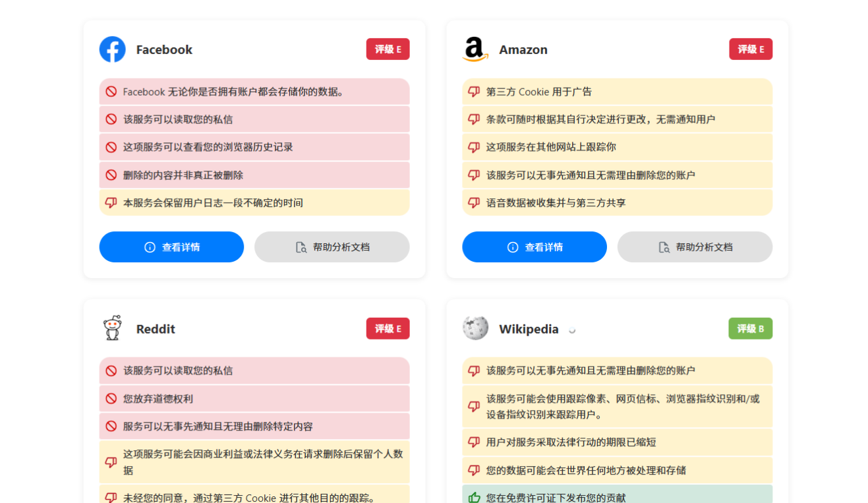Click thumbs-down icon beside 未经您的同意
868x503 pixels.
click(x=111, y=498)
